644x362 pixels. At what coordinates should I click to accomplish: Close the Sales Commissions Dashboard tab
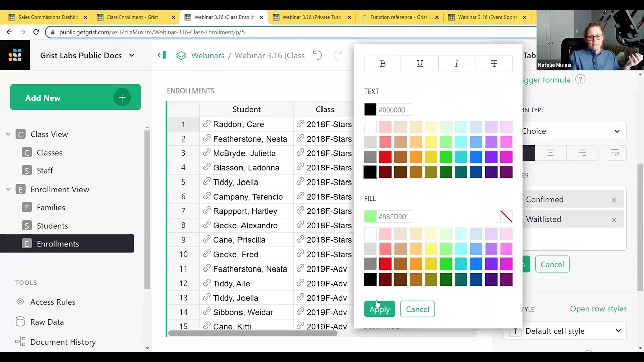85,17
